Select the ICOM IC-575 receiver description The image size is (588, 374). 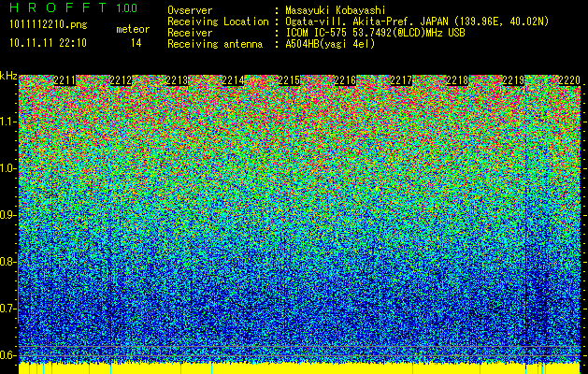pos(375,33)
